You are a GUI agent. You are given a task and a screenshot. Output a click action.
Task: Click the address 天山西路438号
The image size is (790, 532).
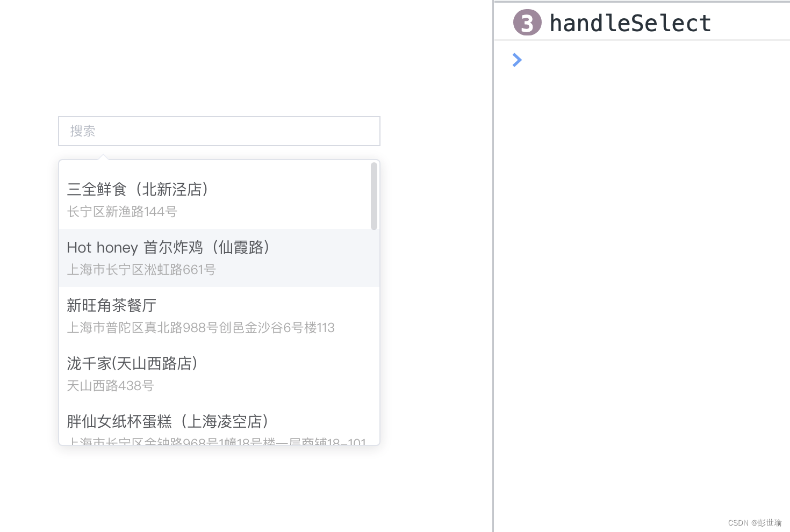pos(110,386)
